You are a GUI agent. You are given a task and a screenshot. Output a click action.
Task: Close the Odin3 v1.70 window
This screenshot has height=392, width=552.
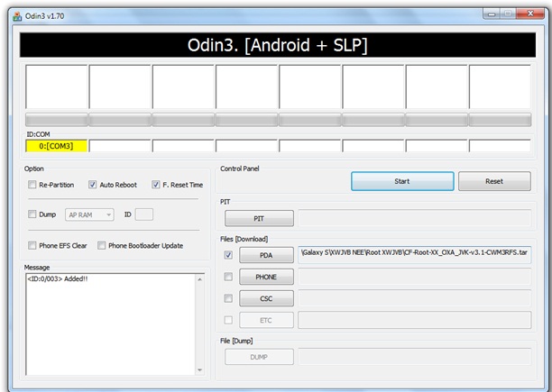click(530, 14)
